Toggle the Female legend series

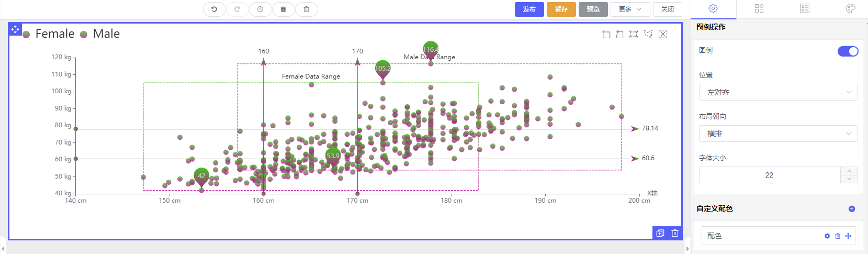coord(49,34)
